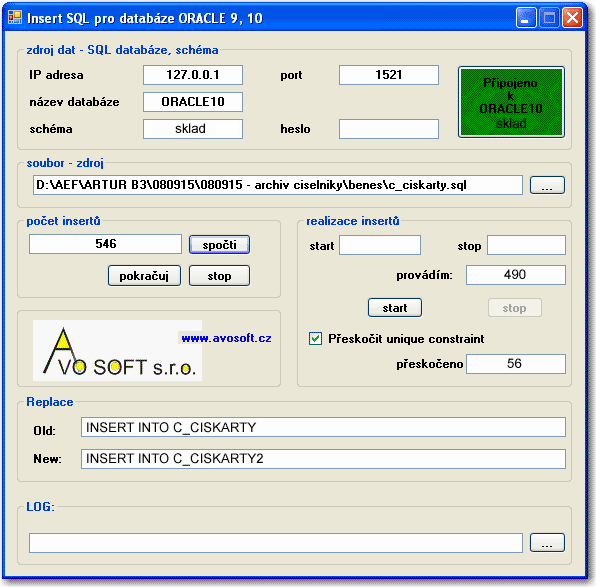Focus provádím field showing 490

[516, 275]
